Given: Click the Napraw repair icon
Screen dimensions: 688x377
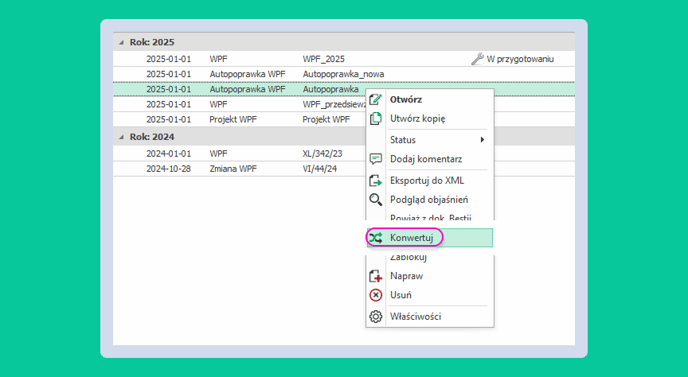Looking at the screenshot, I should pos(376,276).
